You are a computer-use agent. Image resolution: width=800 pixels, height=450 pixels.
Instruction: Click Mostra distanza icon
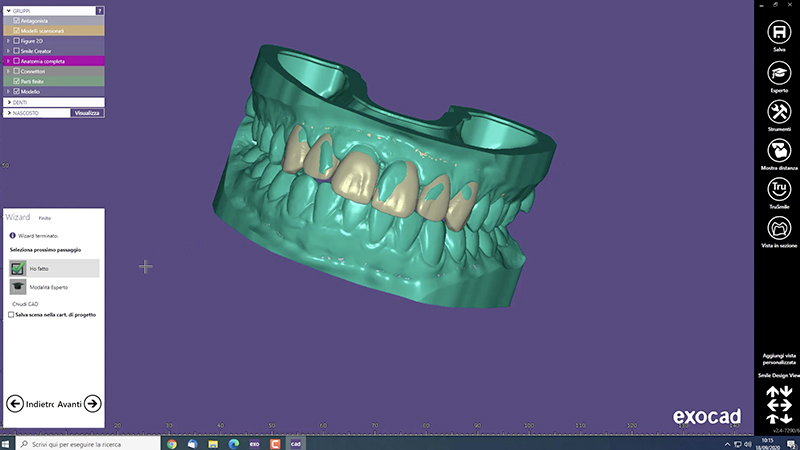[778, 150]
